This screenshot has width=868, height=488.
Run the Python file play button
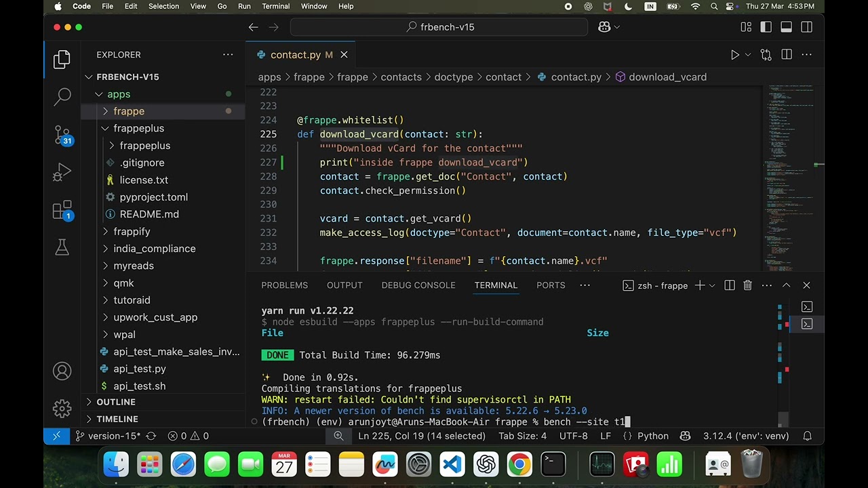tap(735, 55)
